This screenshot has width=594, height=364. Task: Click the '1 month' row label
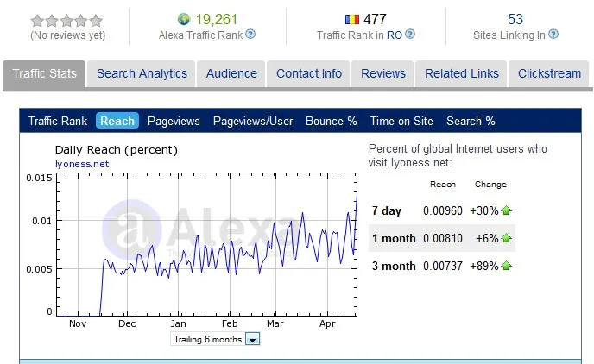pos(394,238)
